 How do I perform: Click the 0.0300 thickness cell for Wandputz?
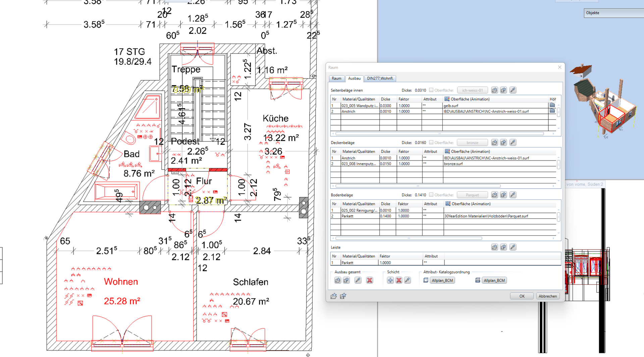388,105
